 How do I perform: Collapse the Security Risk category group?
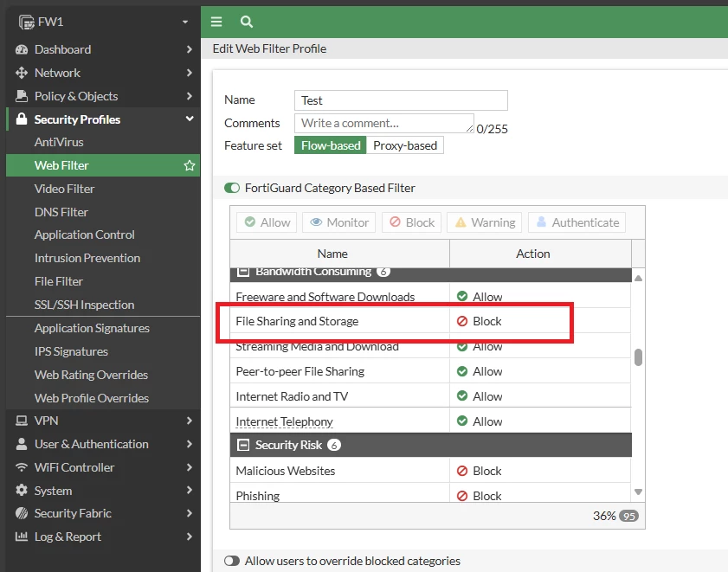pyautogui.click(x=243, y=445)
